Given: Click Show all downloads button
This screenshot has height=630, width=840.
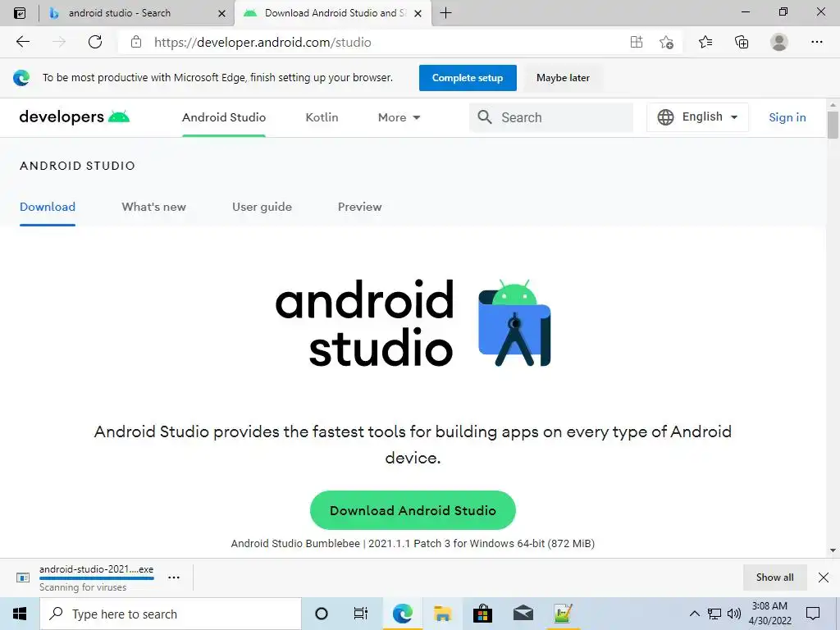Looking at the screenshot, I should pos(774,577).
